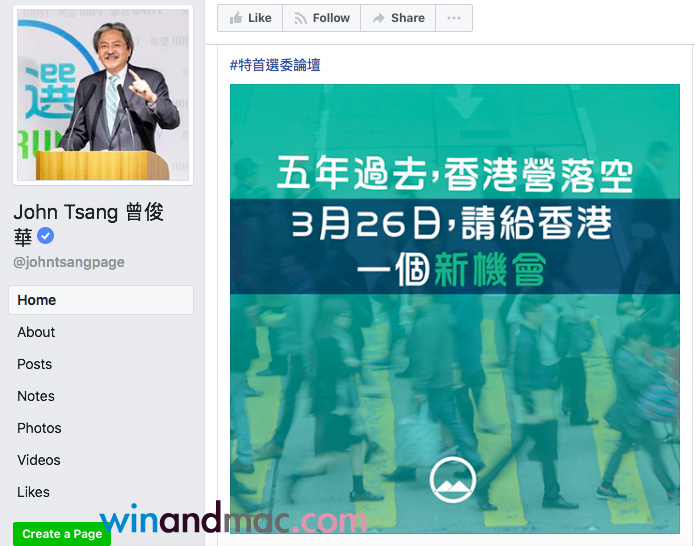Image resolution: width=695 pixels, height=546 pixels.
Task: Click the mountain logo in post image
Action: (453, 480)
